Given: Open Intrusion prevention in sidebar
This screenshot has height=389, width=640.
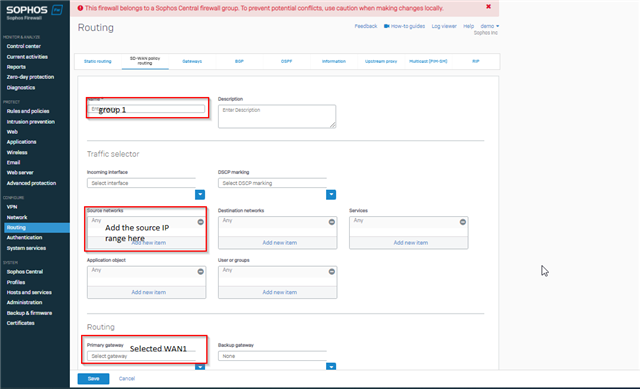Looking at the screenshot, I should point(31,122).
